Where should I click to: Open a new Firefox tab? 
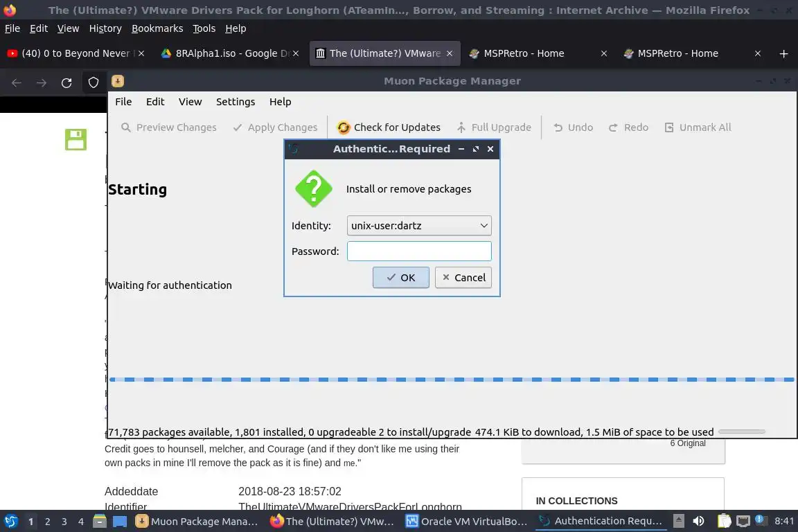click(783, 53)
